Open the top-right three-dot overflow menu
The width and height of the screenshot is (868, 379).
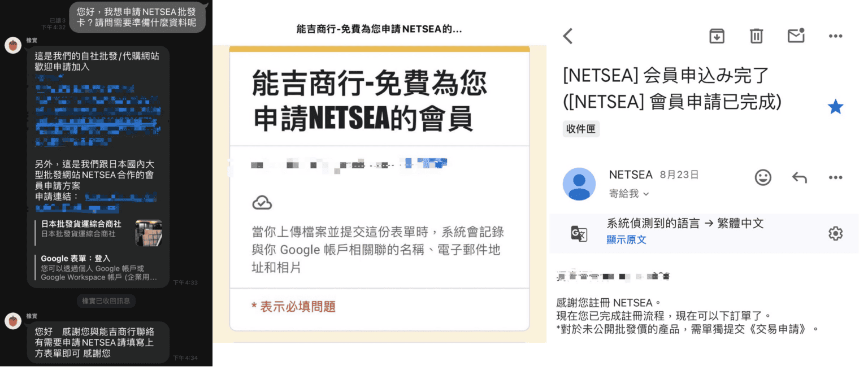[835, 36]
